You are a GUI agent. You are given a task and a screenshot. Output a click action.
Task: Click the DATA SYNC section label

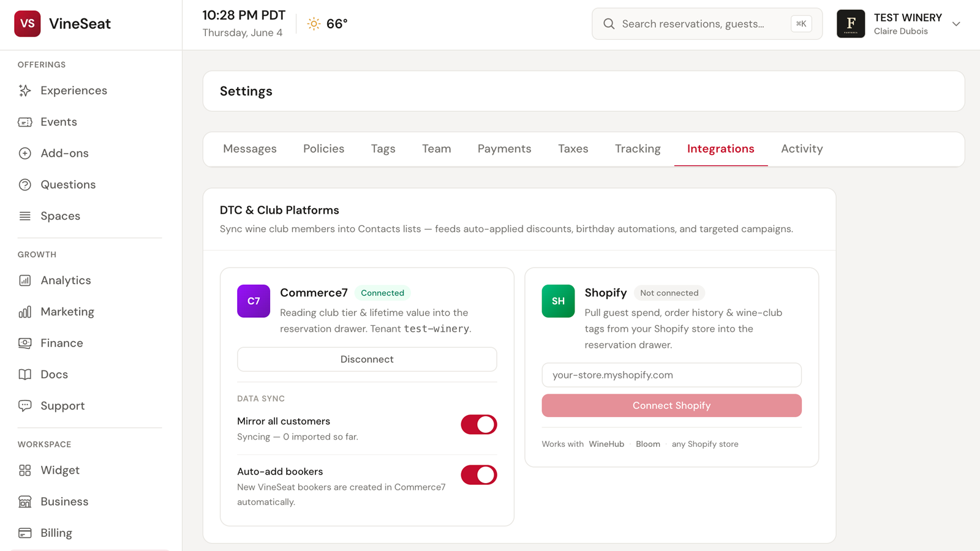[x=261, y=399]
